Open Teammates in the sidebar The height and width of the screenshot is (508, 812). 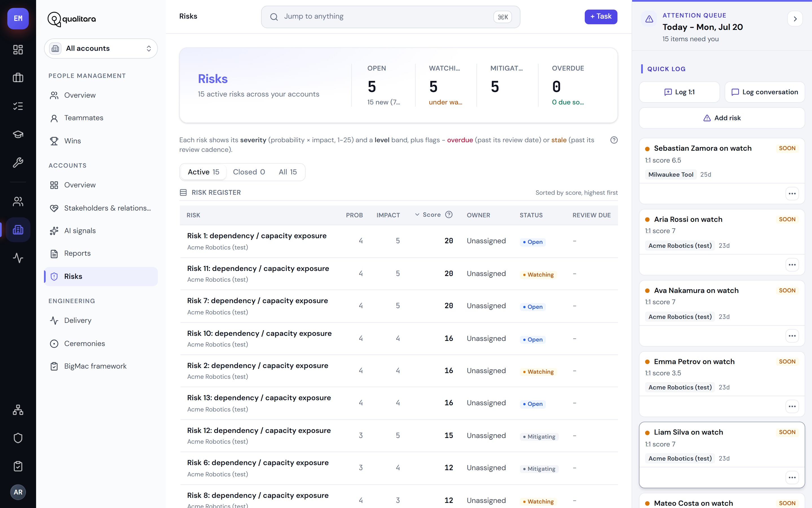point(101,118)
